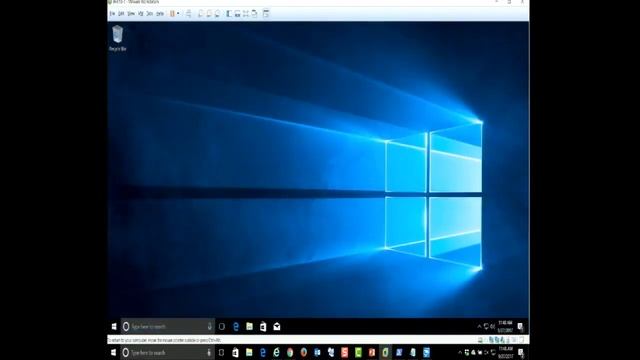Click the microphone in the guest search box
Image resolution: width=640 pixels, height=360 pixels.
coord(209,327)
